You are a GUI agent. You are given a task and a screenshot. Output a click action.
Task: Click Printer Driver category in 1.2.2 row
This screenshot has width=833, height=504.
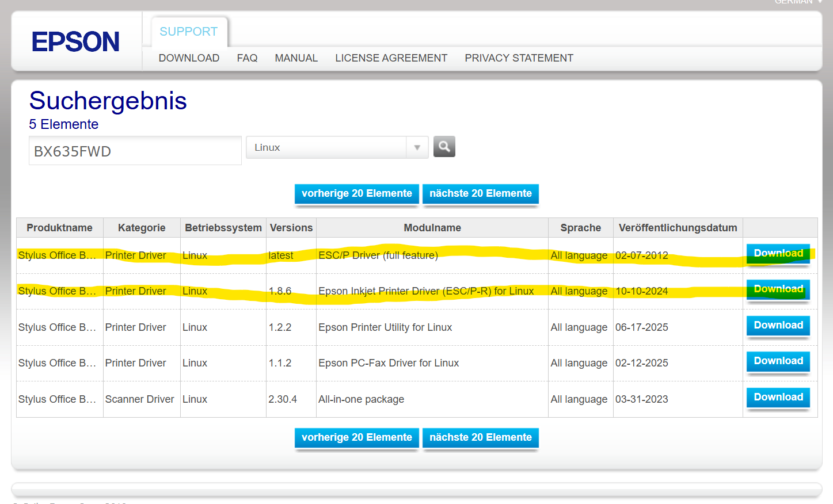(135, 327)
